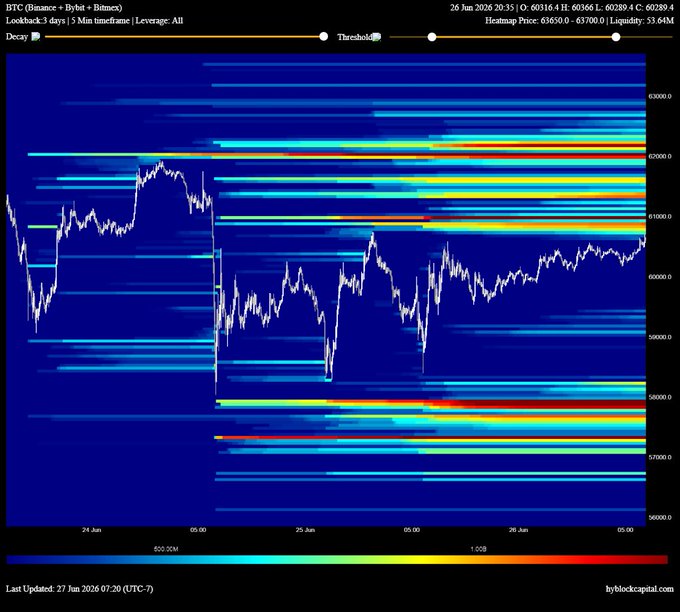
Task: Click the lower Threshold slider handle
Action: [x=432, y=37]
